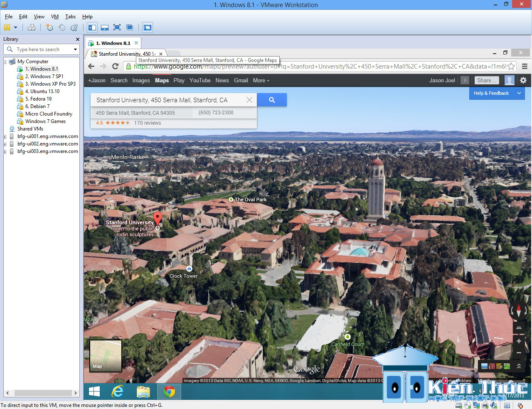
Task: Close the Library panel
Action: 77,39
